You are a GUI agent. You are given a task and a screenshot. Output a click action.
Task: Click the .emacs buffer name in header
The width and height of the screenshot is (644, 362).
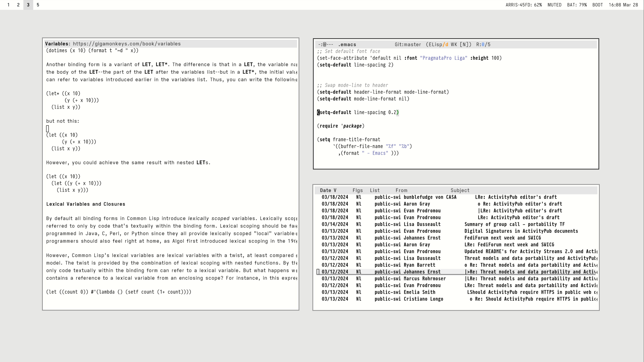pos(347,44)
